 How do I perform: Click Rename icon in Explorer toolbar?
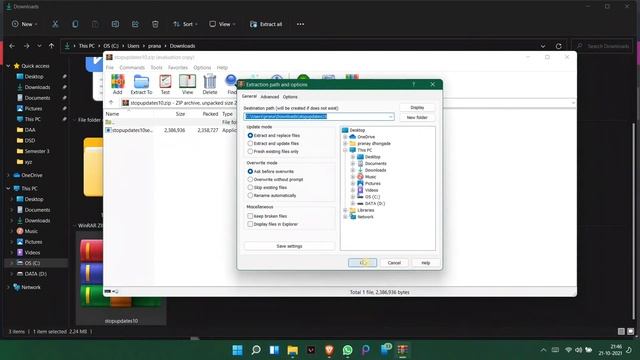click(115, 24)
